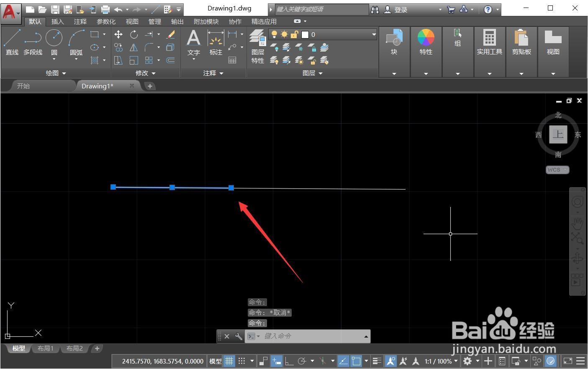The height and width of the screenshot is (369, 588).
Task: Open annotation scale 1:1 / 100% dropdown
Action: pyautogui.click(x=441, y=361)
